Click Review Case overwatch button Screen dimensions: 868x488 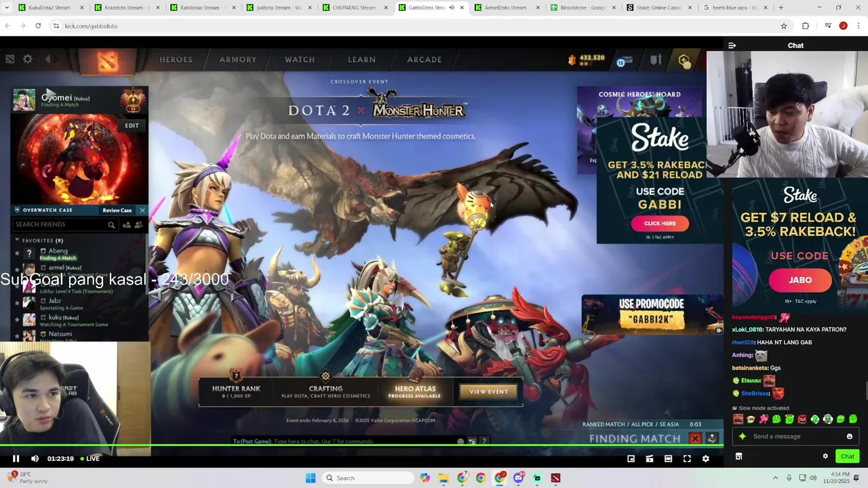(117, 210)
